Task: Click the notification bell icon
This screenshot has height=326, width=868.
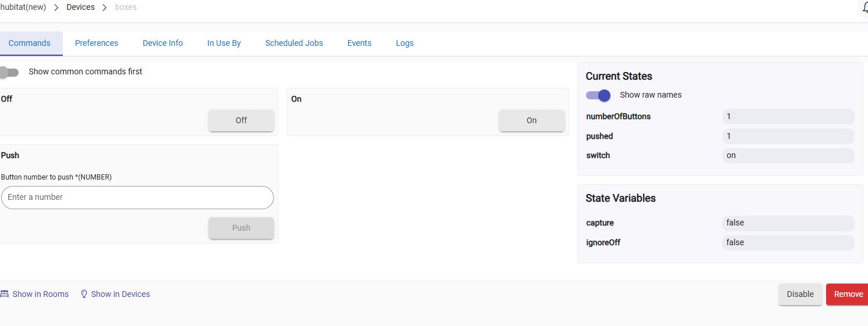Action: [x=864, y=8]
